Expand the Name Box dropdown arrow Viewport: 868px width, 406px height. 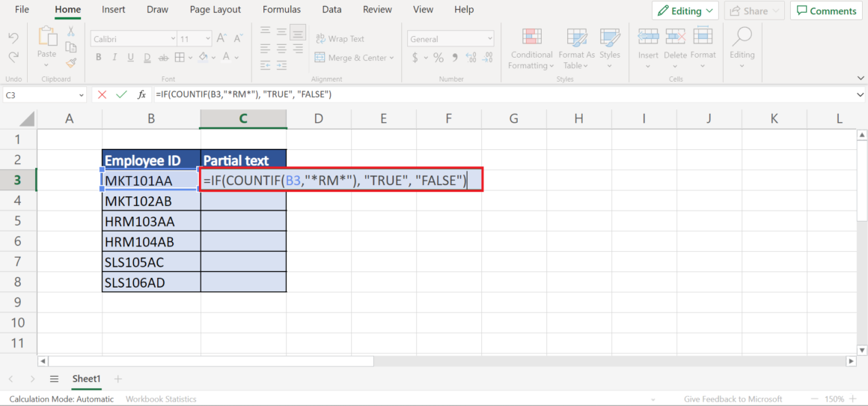(81, 94)
